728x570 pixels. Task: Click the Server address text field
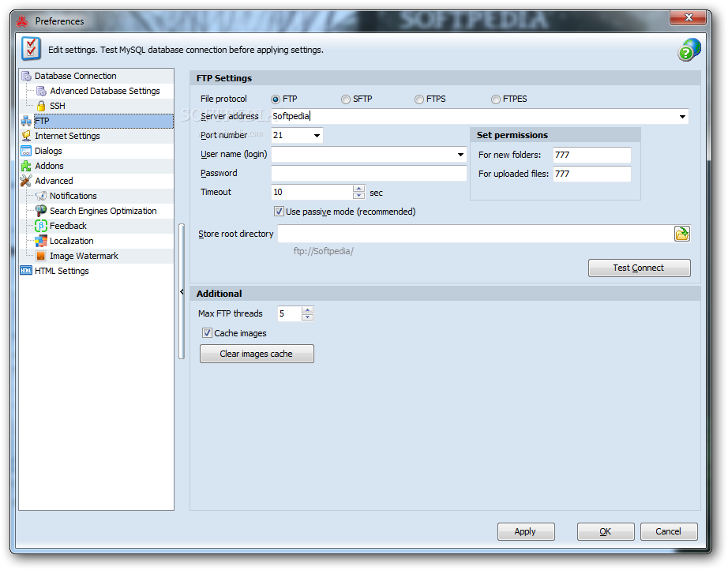[x=474, y=117]
